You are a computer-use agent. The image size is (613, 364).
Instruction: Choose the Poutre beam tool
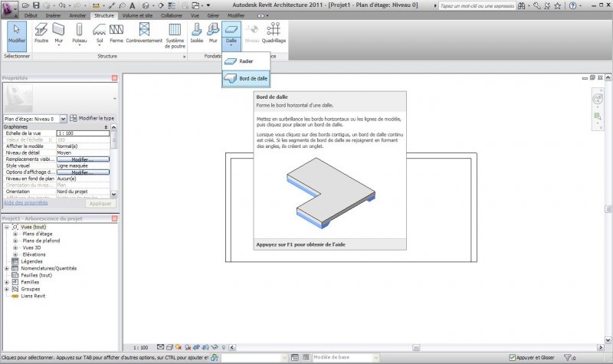(x=41, y=33)
